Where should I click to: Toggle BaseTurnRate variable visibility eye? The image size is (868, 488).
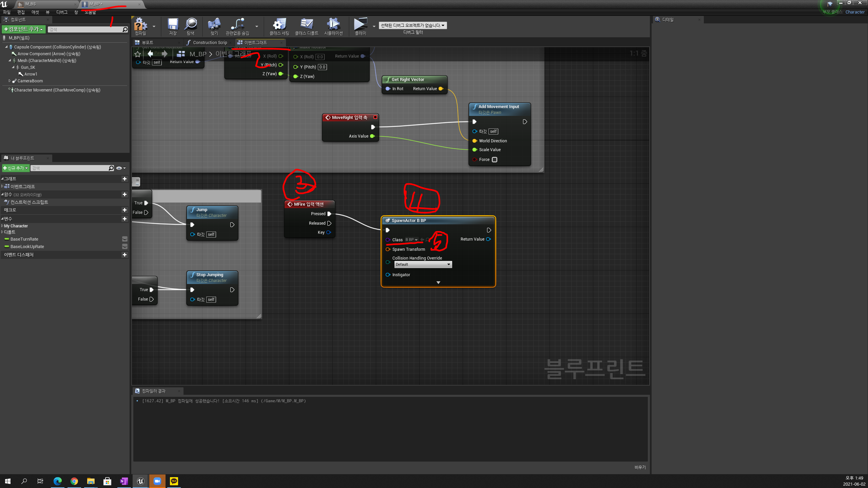click(124, 239)
